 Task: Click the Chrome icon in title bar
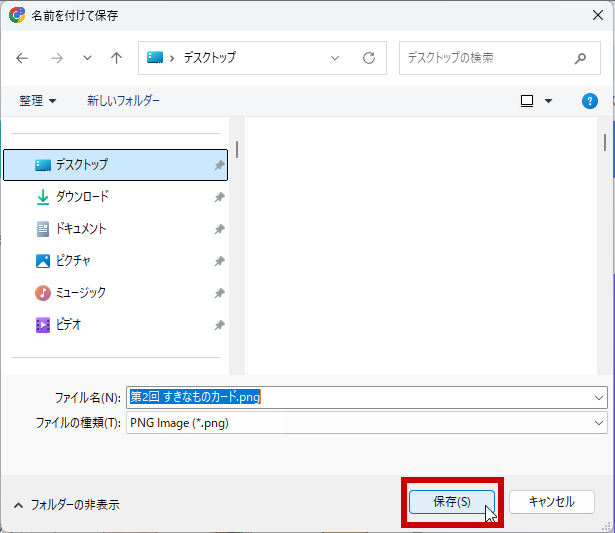coord(17,15)
